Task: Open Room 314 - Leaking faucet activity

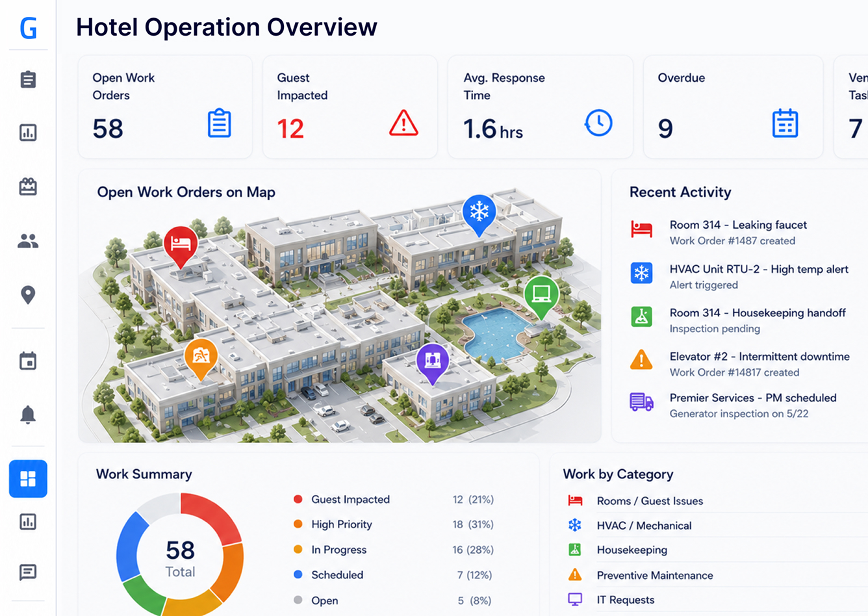Action: tap(741, 232)
